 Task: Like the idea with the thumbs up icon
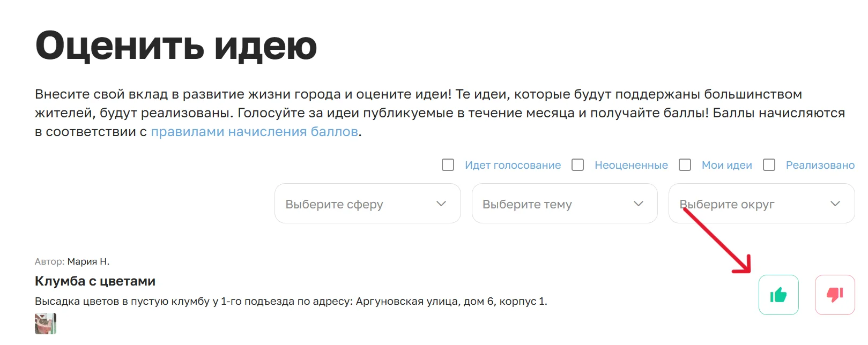(778, 295)
